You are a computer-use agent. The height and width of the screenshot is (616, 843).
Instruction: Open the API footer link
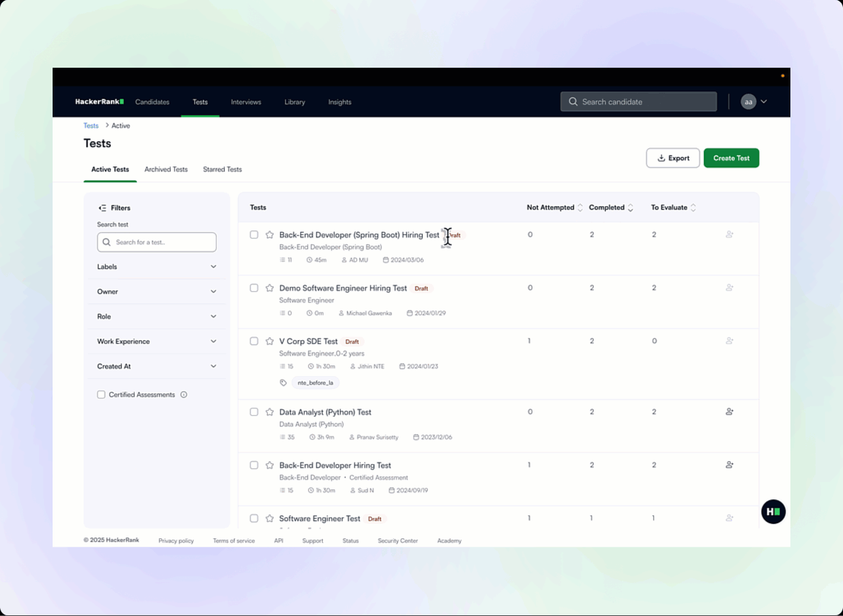click(279, 541)
